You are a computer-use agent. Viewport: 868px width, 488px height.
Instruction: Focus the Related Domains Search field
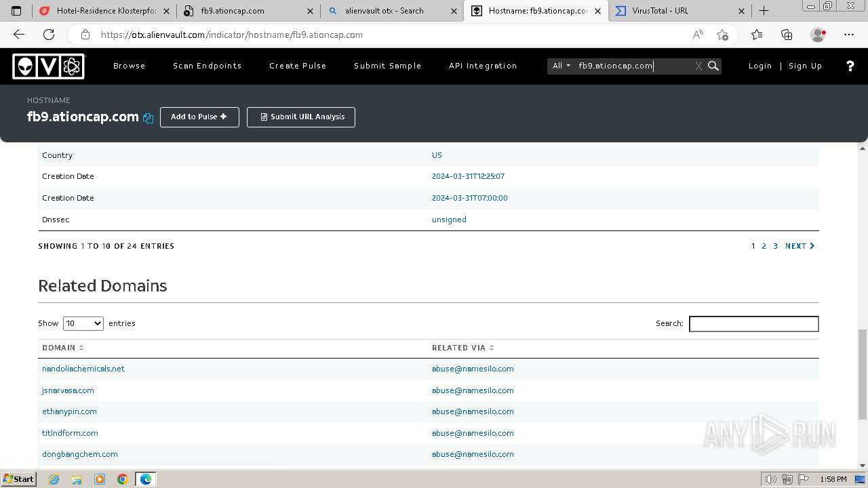click(754, 324)
